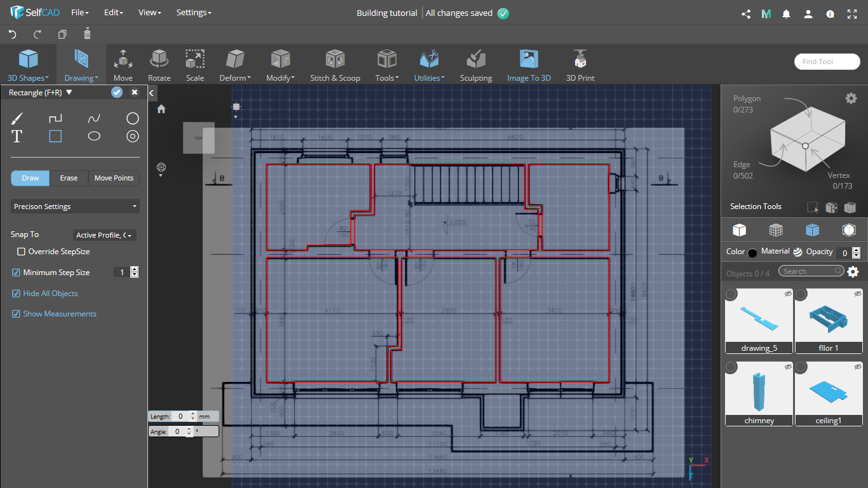Open Modify dropdown
This screenshot has height=488, width=868.
(x=280, y=66)
